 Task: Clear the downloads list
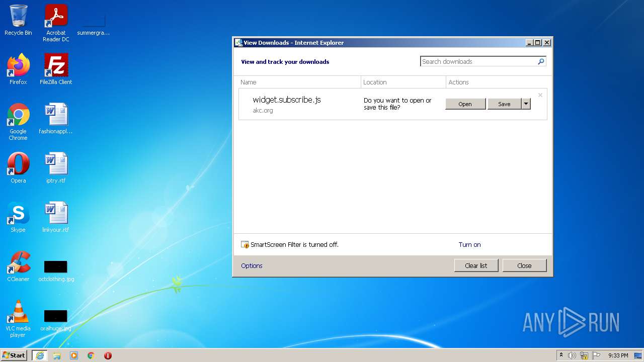[x=476, y=265]
